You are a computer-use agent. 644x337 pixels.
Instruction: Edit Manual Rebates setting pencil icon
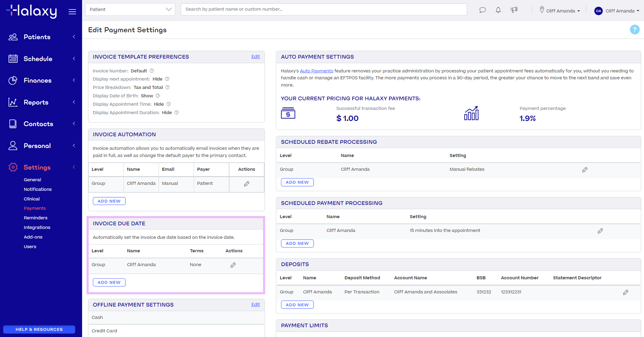coord(585,170)
